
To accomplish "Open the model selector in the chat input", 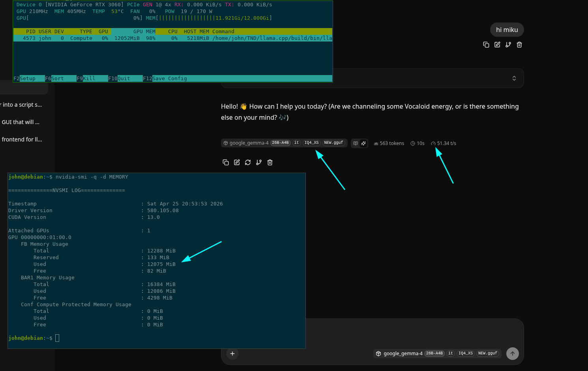I will [x=437, y=354].
